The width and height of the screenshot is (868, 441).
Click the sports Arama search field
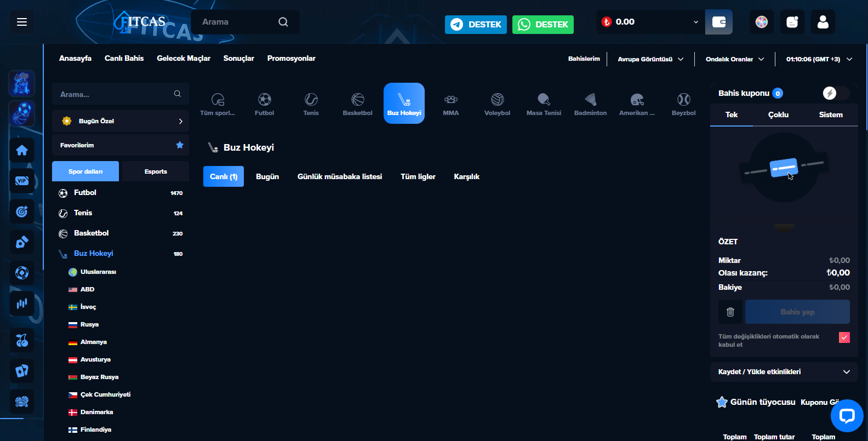pos(115,94)
